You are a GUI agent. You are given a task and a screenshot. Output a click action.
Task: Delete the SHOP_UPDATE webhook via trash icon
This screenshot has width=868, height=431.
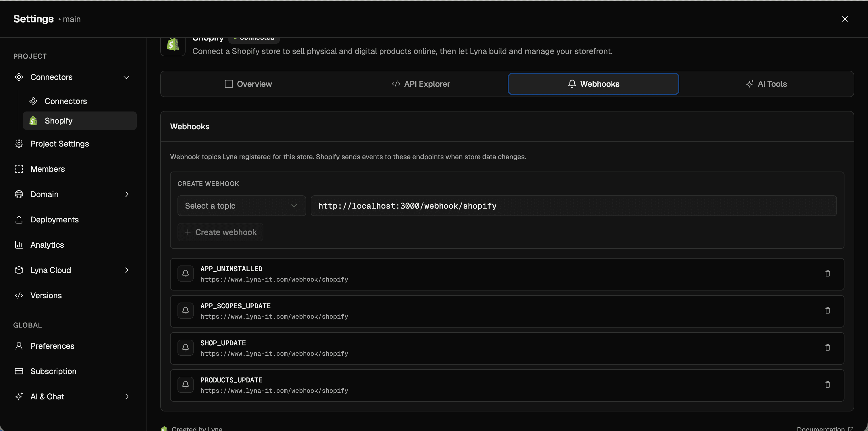(x=828, y=347)
